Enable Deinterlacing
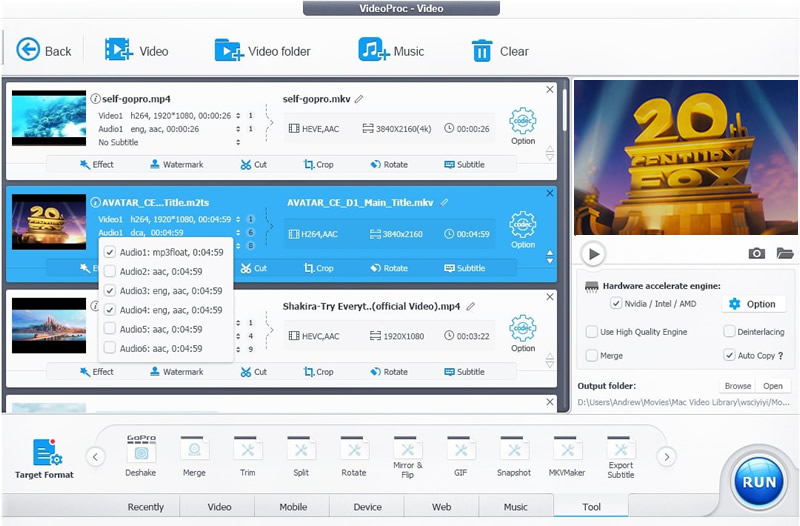The height and width of the screenshot is (526, 800). pyautogui.click(x=729, y=332)
